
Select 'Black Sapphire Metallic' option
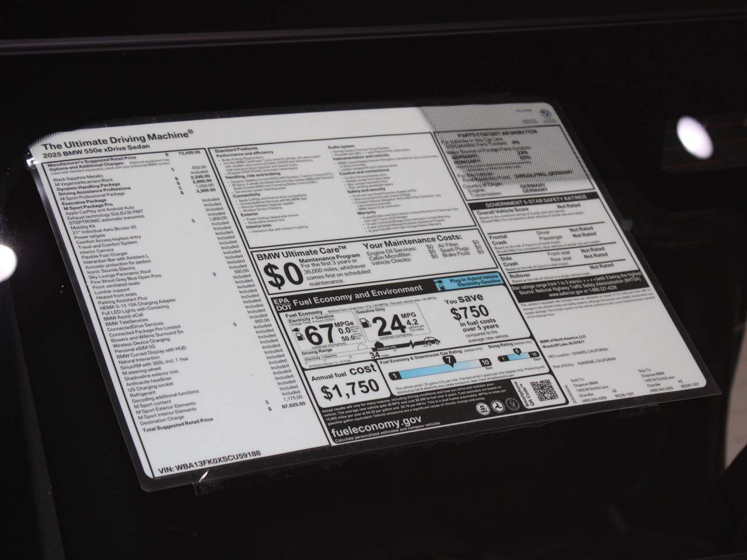pyautogui.click(x=78, y=178)
